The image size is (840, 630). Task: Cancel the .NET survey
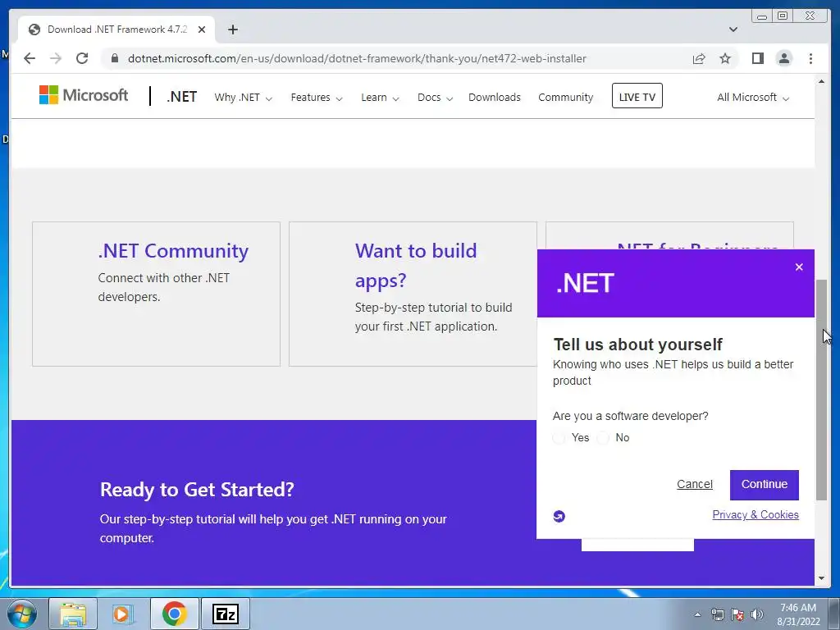(694, 484)
